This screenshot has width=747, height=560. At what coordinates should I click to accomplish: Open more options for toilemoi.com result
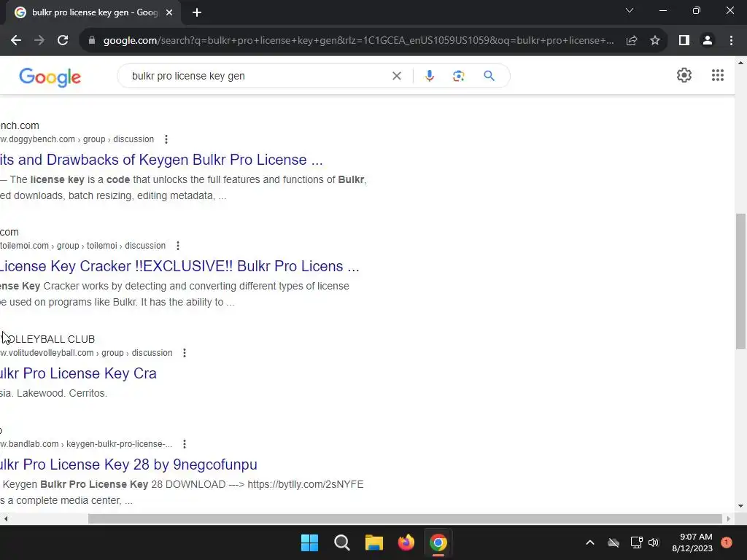pyautogui.click(x=178, y=246)
